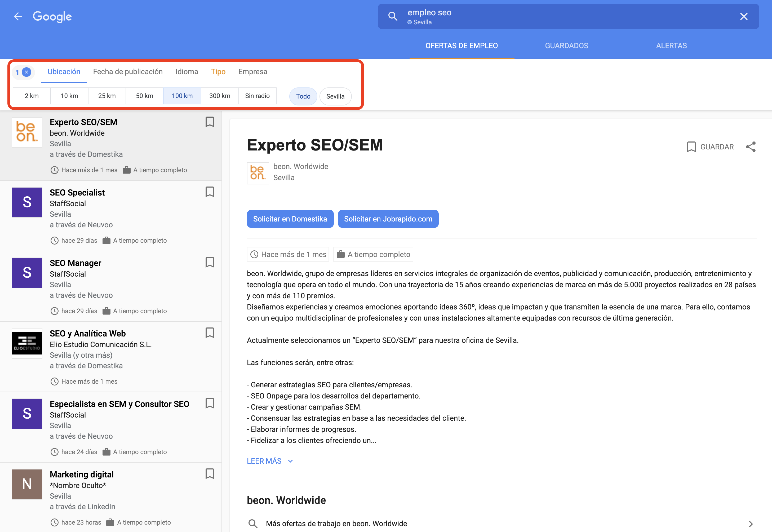This screenshot has height=532, width=772.
Task: Click the beon. logo in job detail header
Action: [258, 173]
